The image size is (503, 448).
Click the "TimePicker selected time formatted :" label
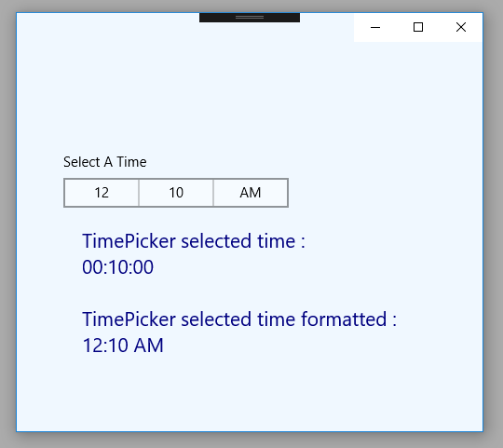(239, 319)
